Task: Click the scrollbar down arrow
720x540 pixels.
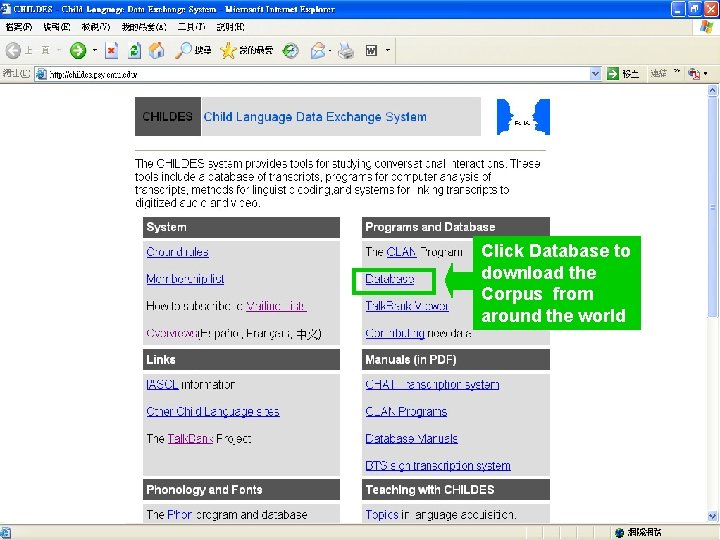Action: click(x=713, y=516)
